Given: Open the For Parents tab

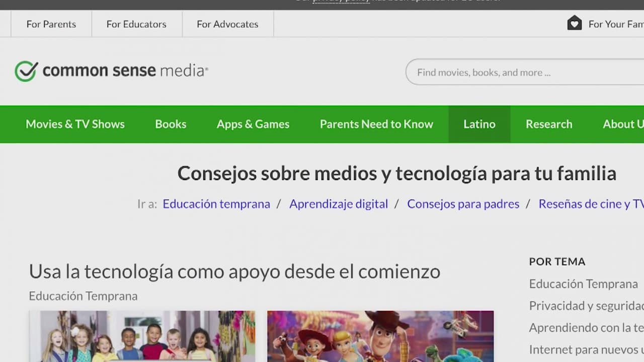Looking at the screenshot, I should tap(51, 24).
